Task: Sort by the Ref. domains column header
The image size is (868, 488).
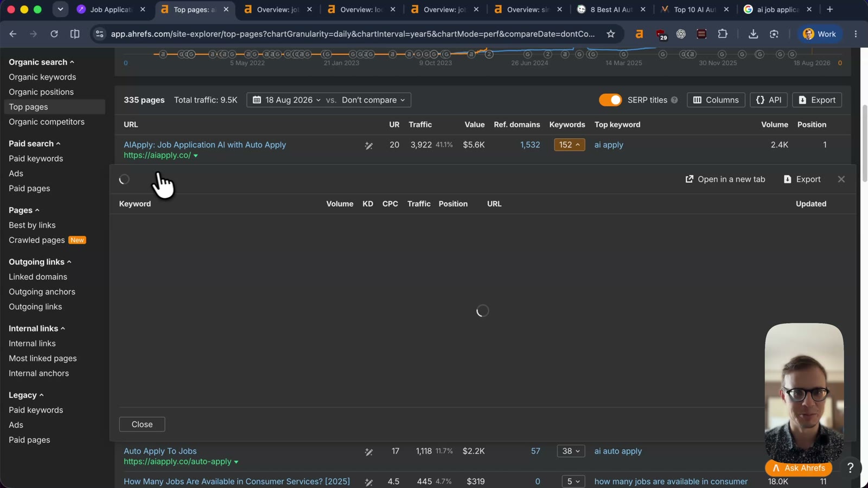Action: coord(517,125)
